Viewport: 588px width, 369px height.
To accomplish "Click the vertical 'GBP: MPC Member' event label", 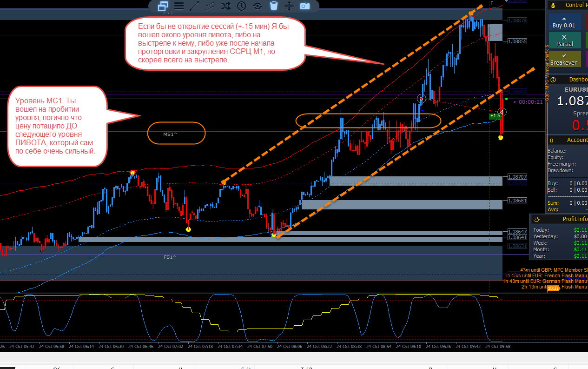I will pyautogui.click(x=547, y=72).
